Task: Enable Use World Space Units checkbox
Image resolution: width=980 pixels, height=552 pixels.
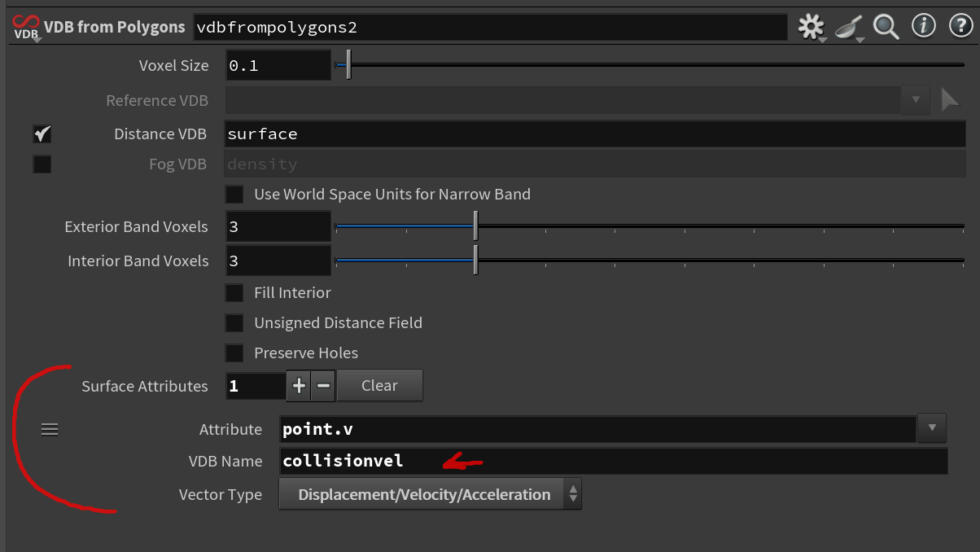Action: point(234,195)
